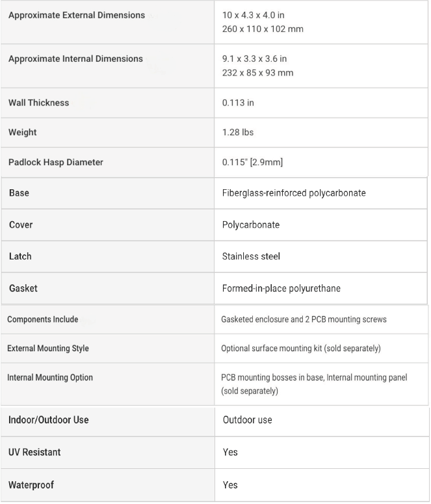This screenshot has width=431, height=504.
Task: Click the Approximate Internal Dimensions label
Action: tap(75, 59)
